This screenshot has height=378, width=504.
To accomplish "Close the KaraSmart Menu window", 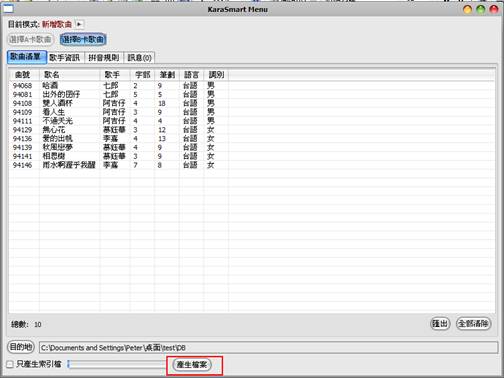I will tap(493, 9).
